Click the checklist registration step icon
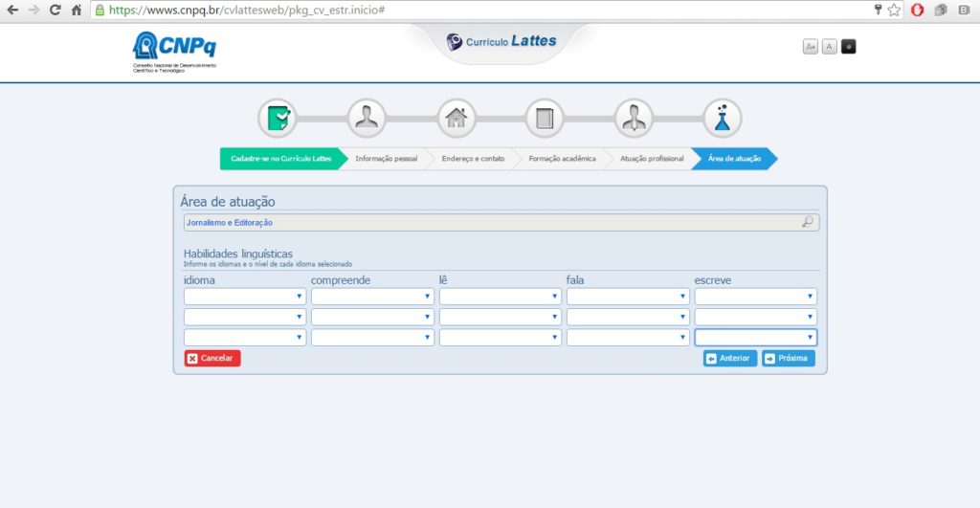Image resolution: width=980 pixels, height=508 pixels. pyautogui.click(x=278, y=119)
